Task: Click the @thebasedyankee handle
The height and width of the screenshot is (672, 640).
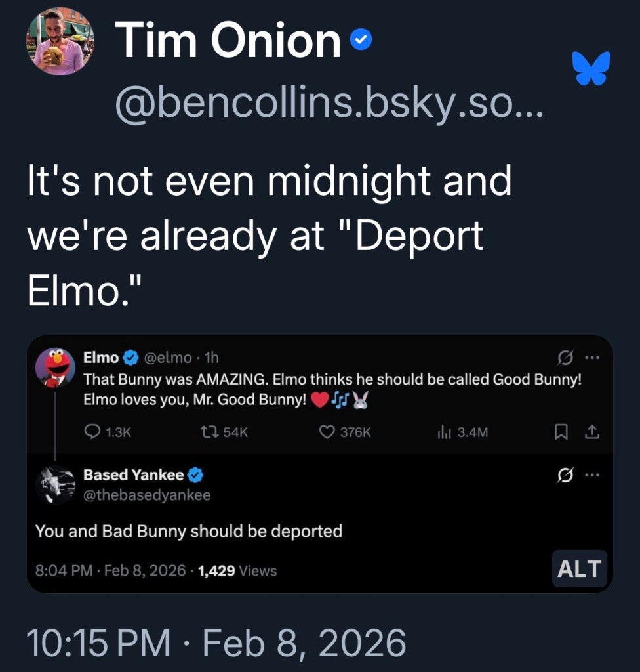Action: point(147,495)
